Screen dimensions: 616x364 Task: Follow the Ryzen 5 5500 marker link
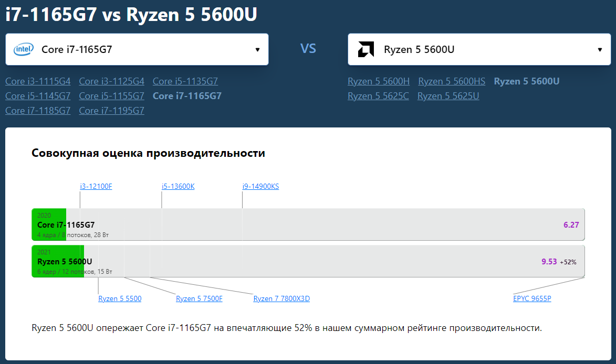pyautogui.click(x=120, y=298)
